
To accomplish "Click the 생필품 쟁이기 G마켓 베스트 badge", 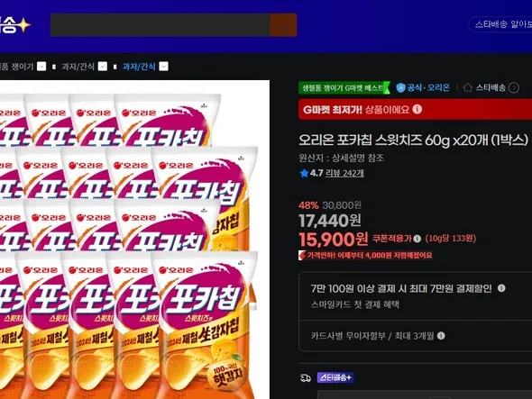I will (344, 88).
